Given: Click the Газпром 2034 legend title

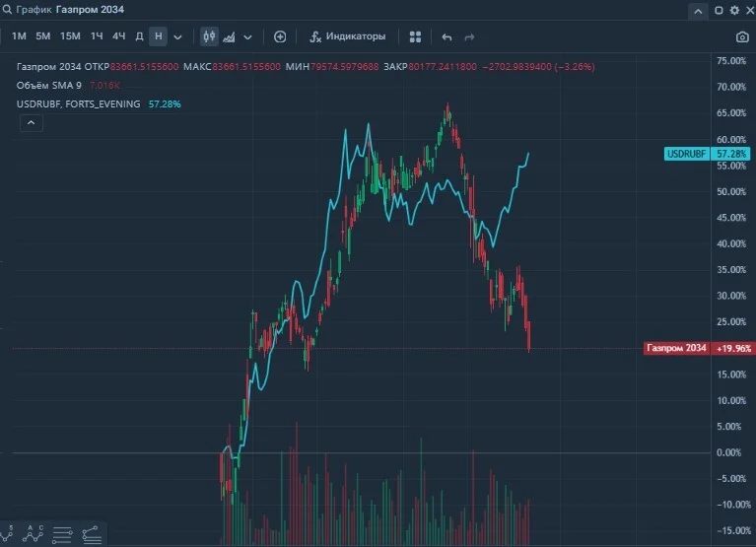Looking at the screenshot, I should [48, 66].
